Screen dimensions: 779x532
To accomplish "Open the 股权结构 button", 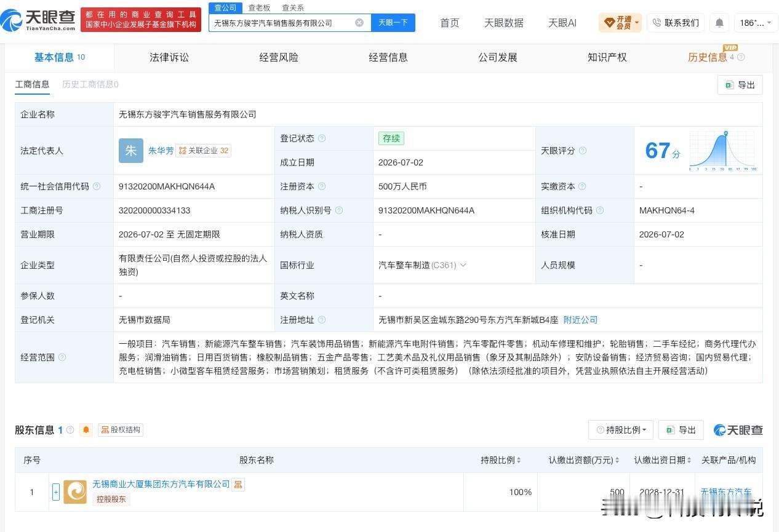I will click(121, 430).
